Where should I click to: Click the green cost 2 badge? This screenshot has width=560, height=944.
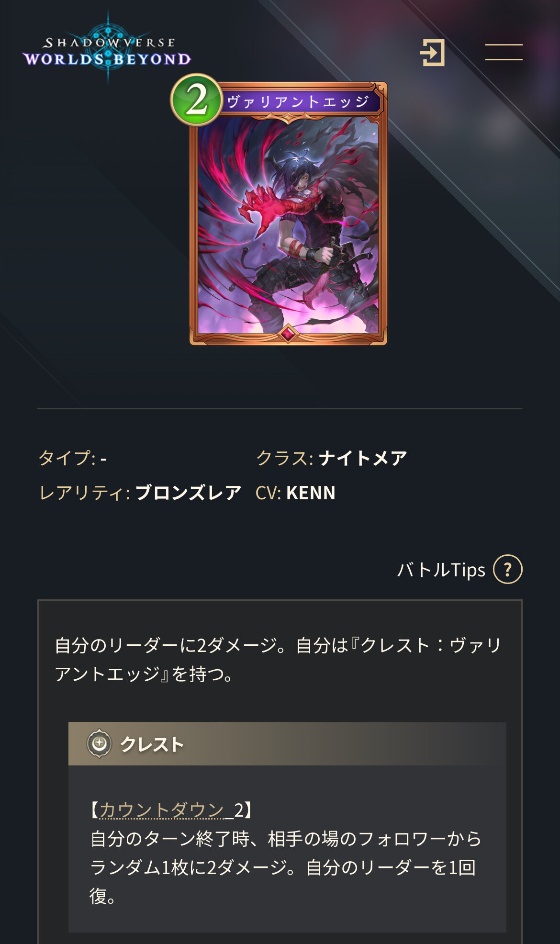[x=197, y=100]
